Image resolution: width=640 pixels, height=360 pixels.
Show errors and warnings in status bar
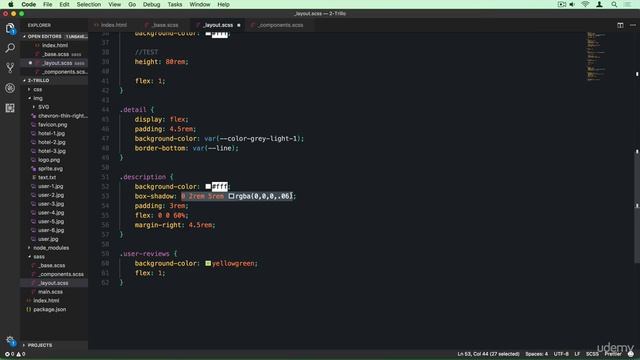[x=15, y=354]
